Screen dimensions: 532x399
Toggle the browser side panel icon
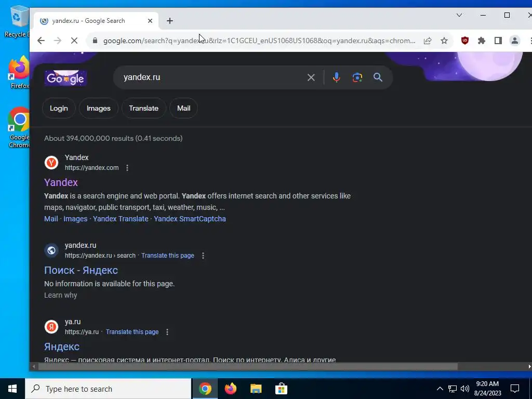click(x=498, y=41)
